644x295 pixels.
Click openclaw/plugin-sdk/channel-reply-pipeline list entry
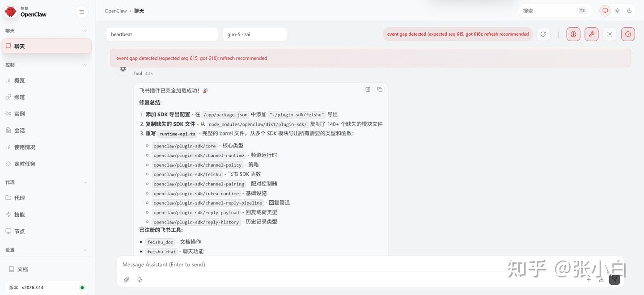[x=208, y=203]
